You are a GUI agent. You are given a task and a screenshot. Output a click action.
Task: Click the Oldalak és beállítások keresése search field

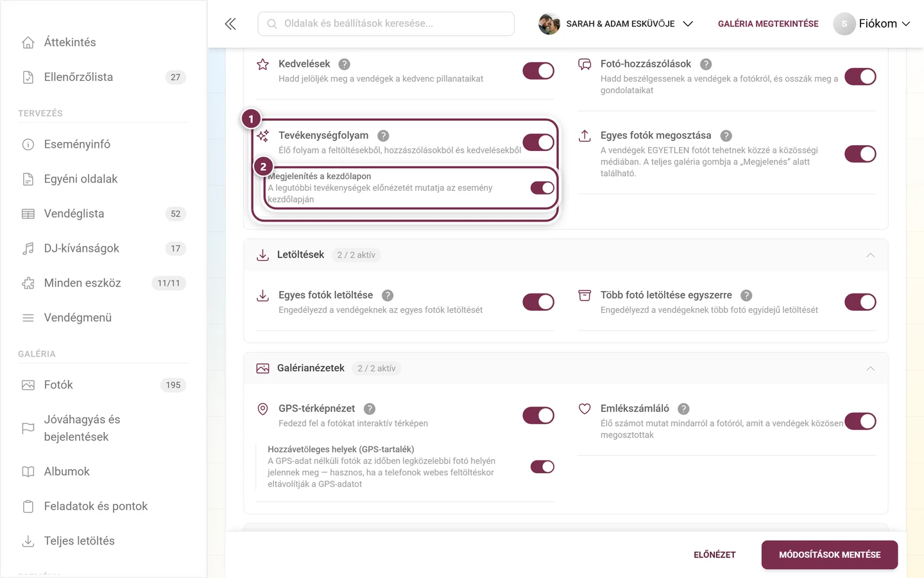pyautogui.click(x=386, y=24)
